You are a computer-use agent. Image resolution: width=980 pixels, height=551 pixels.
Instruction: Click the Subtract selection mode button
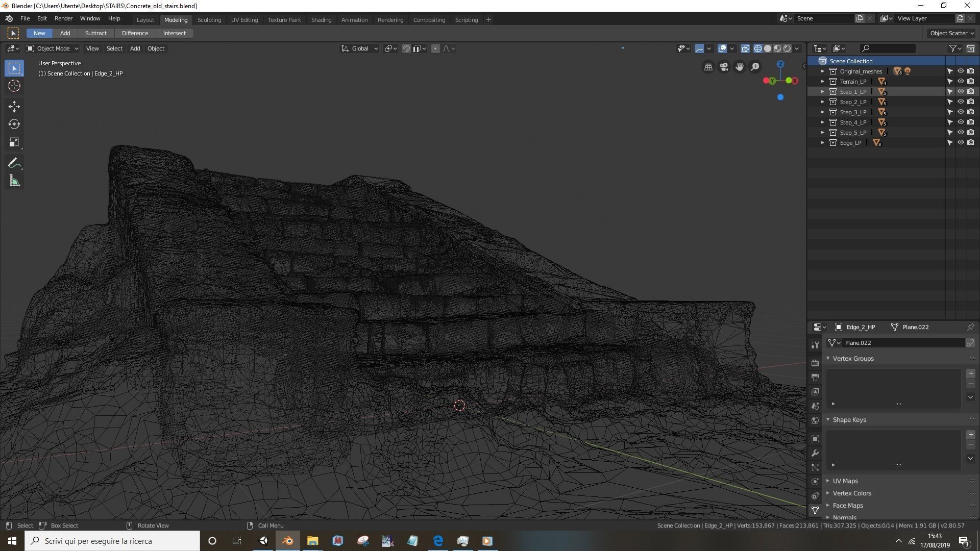click(x=96, y=33)
